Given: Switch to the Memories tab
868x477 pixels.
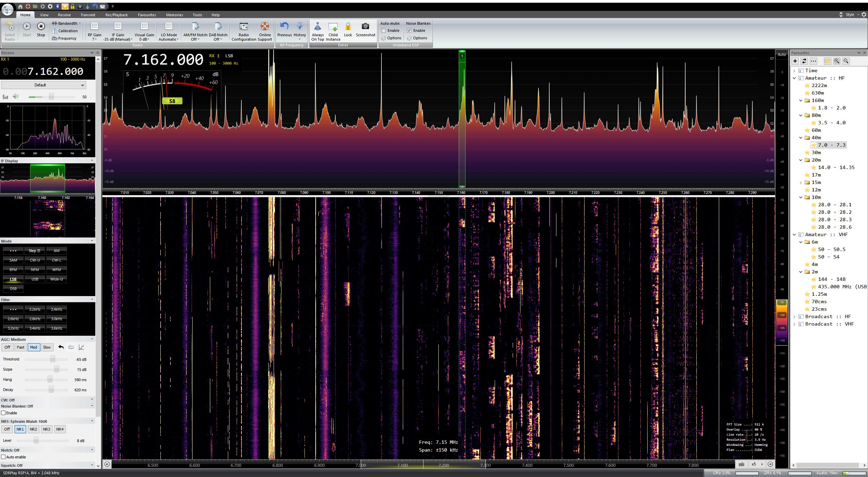Looking at the screenshot, I should tap(174, 15).
